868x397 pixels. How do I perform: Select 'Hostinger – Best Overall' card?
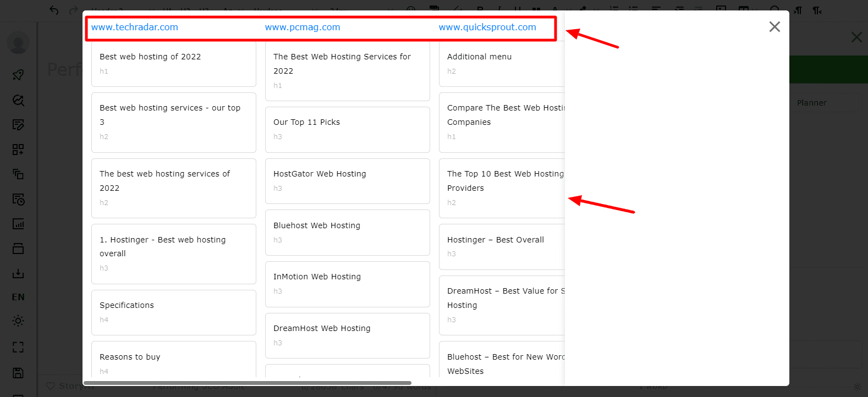coord(502,247)
